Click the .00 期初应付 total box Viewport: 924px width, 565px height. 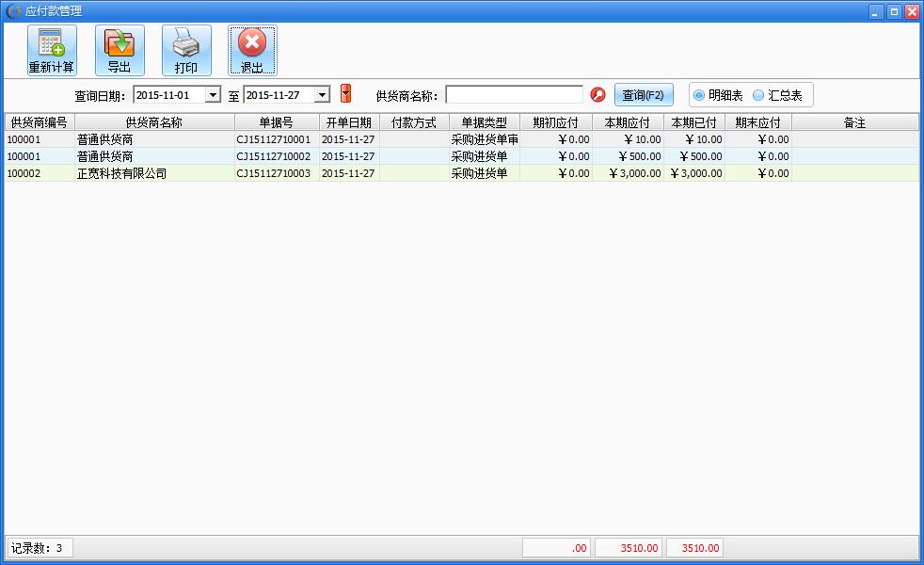click(556, 548)
